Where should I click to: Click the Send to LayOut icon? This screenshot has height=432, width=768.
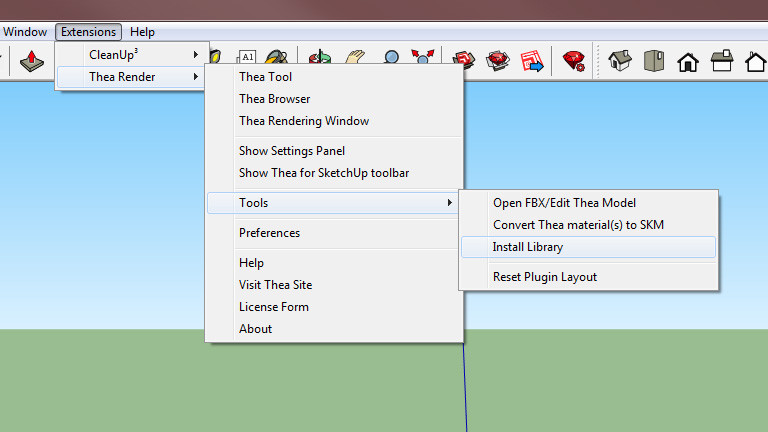pos(532,61)
